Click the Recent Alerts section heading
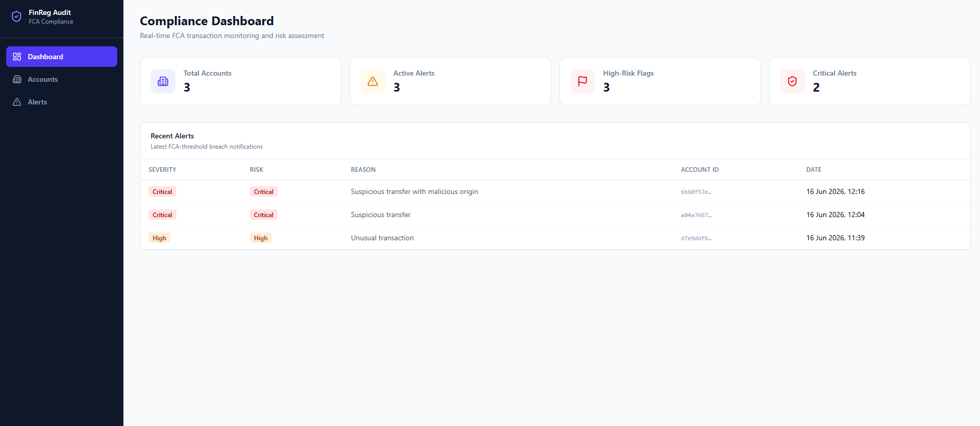 pos(172,136)
